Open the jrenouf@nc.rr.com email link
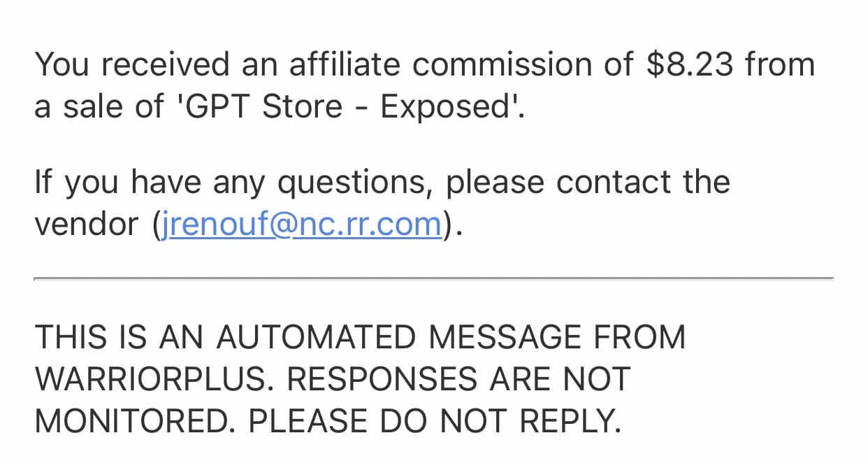 point(301,225)
